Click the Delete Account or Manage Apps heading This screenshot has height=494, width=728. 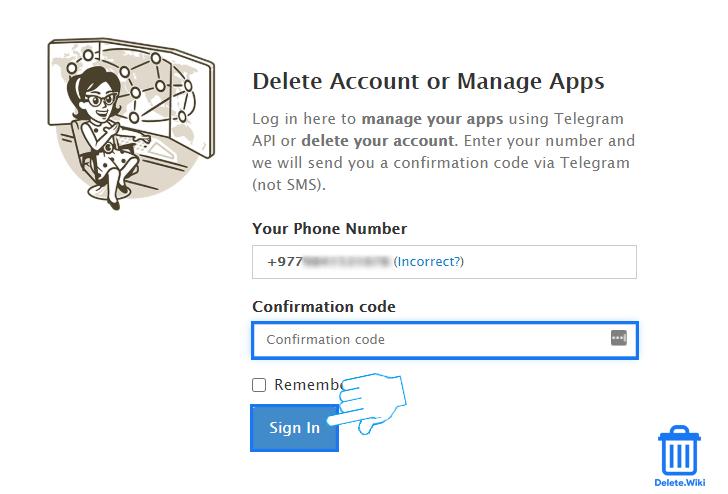[x=428, y=81]
